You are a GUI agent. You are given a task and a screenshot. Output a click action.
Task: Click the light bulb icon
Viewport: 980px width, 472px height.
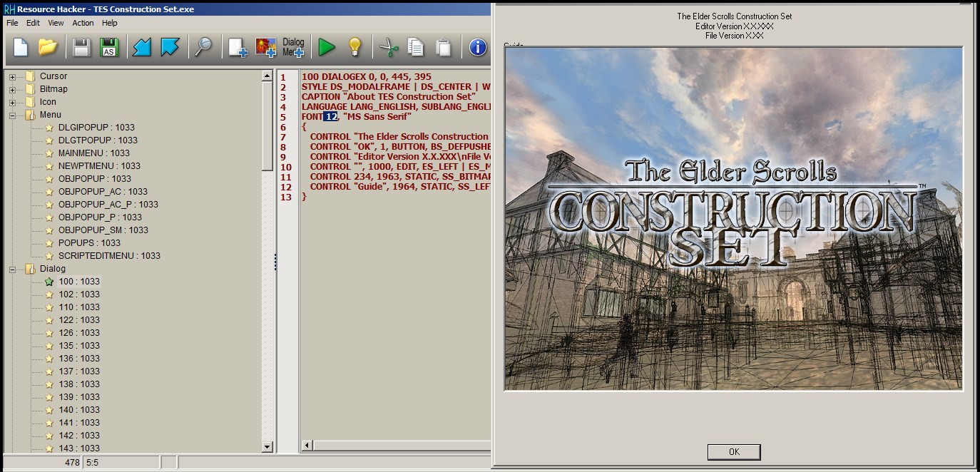click(354, 48)
